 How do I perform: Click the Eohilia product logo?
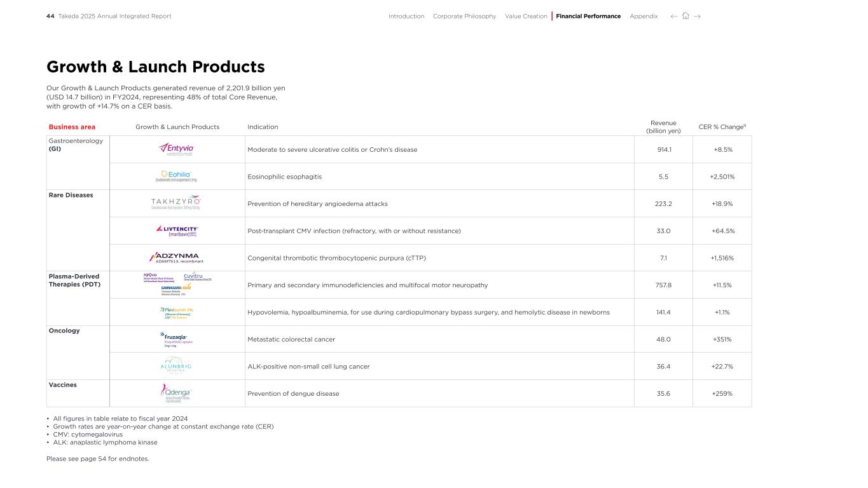[x=176, y=176]
